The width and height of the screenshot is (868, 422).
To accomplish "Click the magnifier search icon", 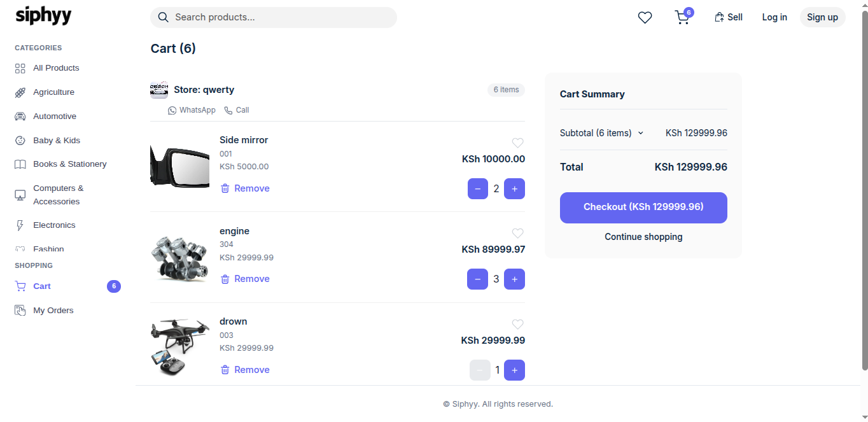I will [x=163, y=17].
